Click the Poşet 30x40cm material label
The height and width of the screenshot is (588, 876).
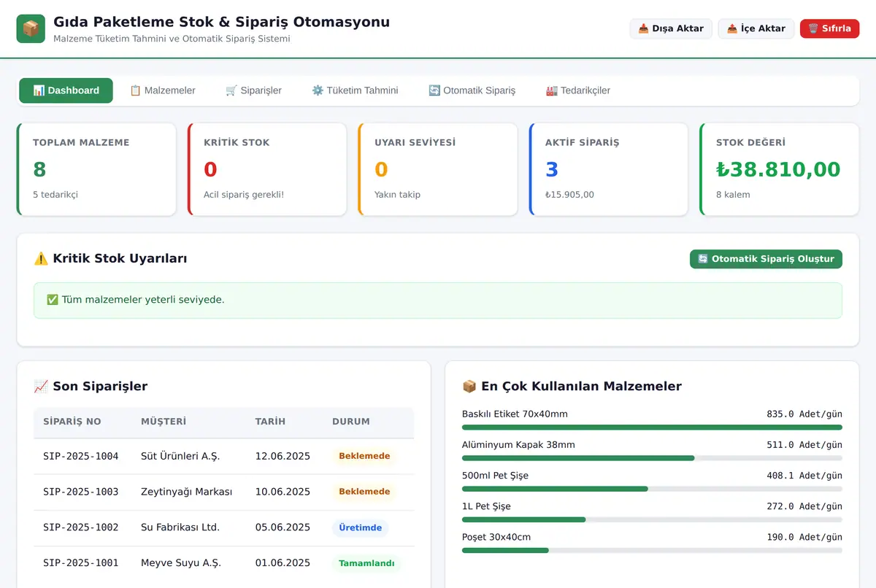496,537
